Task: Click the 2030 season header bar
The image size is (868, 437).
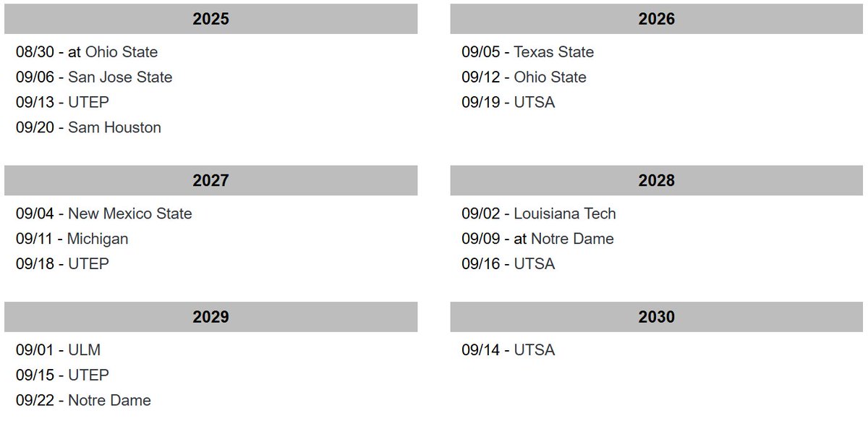Action: click(656, 317)
